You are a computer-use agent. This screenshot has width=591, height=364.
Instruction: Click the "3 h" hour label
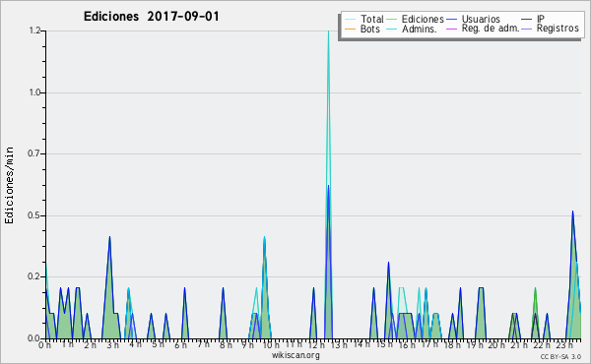[x=112, y=344]
